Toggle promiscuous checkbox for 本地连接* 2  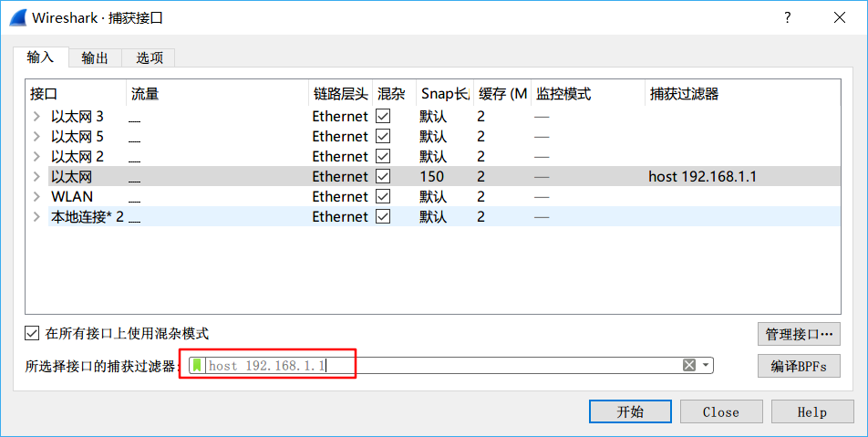tap(383, 216)
